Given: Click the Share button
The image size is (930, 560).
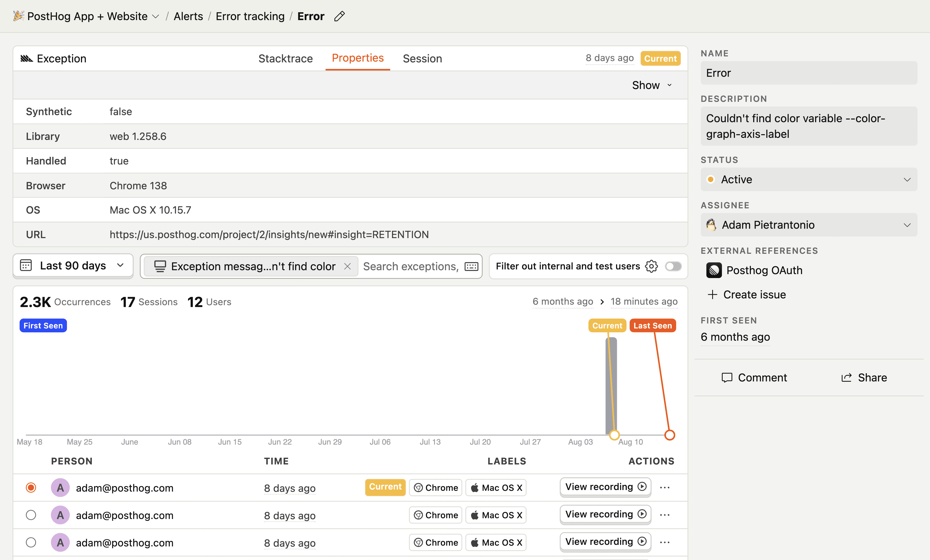Looking at the screenshot, I should (x=864, y=377).
